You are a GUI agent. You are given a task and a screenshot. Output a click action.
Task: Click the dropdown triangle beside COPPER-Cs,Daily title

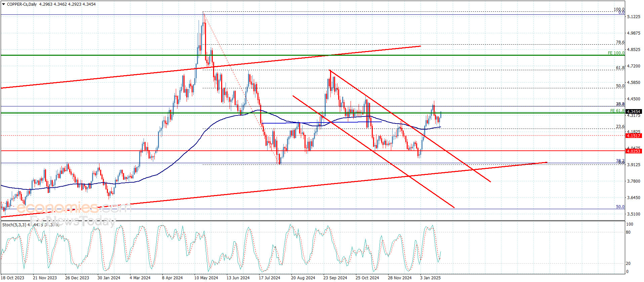[x=4, y=4]
